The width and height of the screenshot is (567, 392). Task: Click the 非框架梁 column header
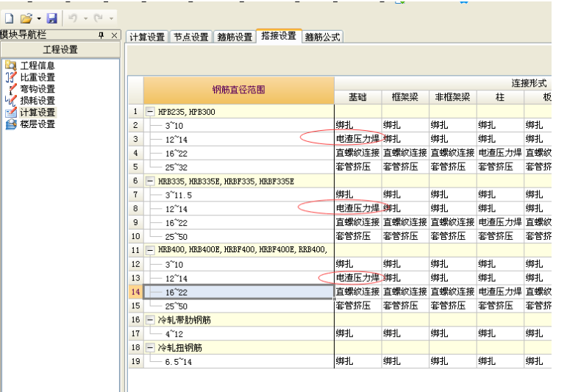[x=453, y=97]
